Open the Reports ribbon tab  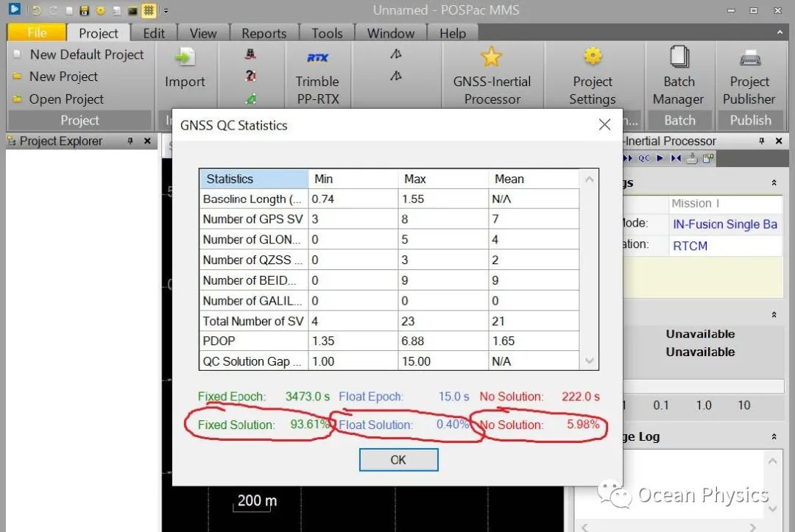click(264, 33)
